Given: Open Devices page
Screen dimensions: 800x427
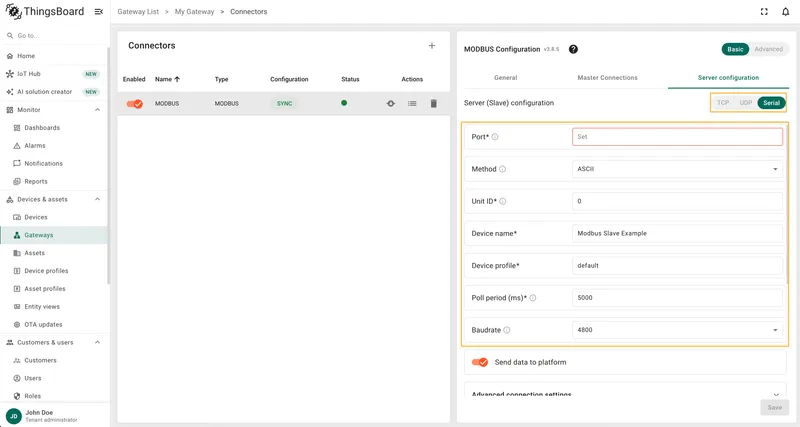Looking at the screenshot, I should coord(54,217).
